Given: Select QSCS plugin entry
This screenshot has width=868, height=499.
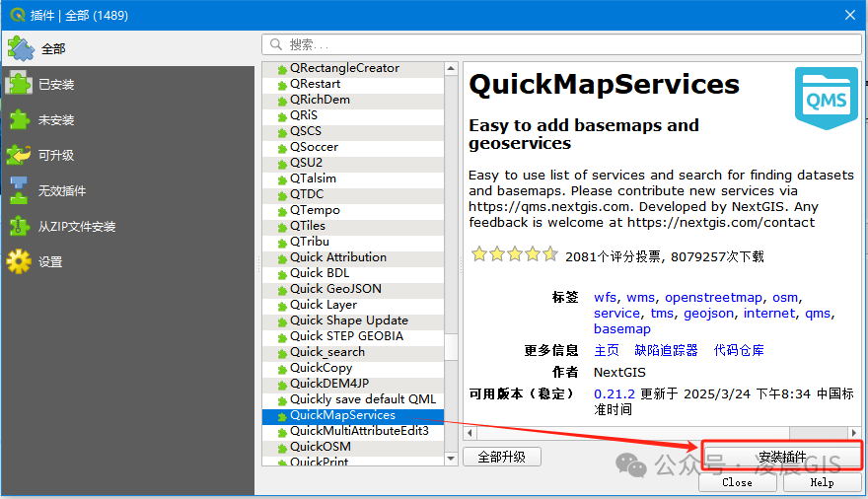Looking at the screenshot, I should (x=353, y=131).
